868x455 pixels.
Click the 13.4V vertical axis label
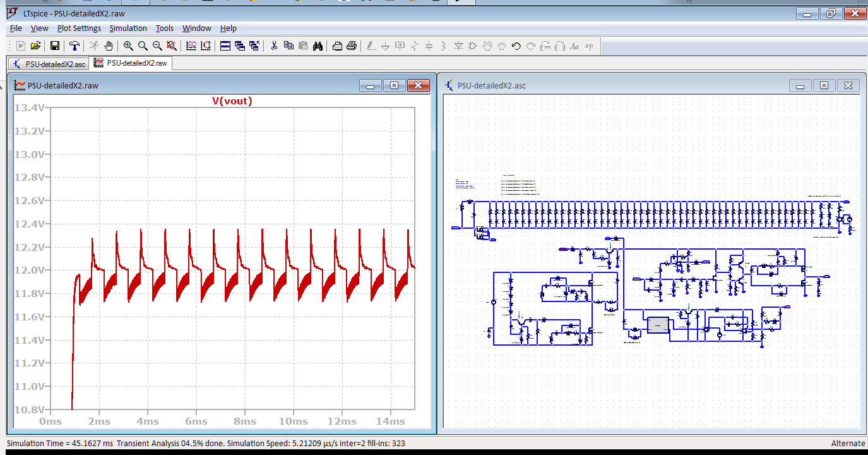pyautogui.click(x=30, y=107)
